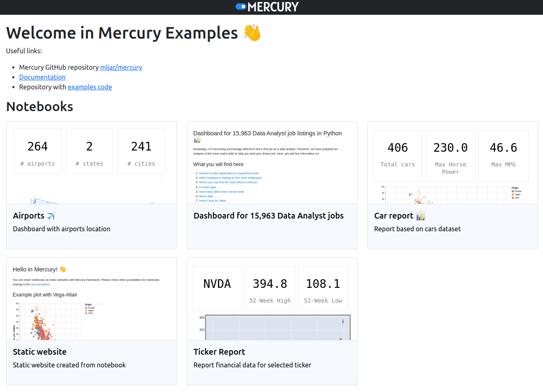Open the Altair actions menu on Static website chart

(99, 304)
